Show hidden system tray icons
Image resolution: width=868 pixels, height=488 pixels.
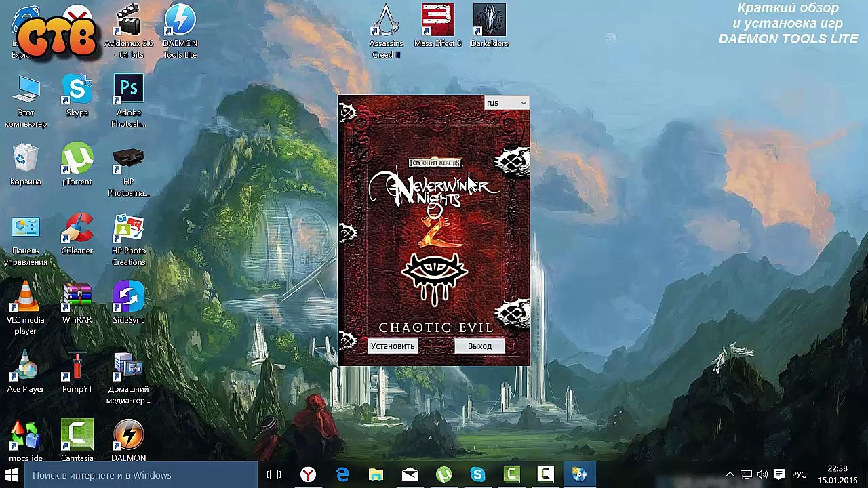730,475
